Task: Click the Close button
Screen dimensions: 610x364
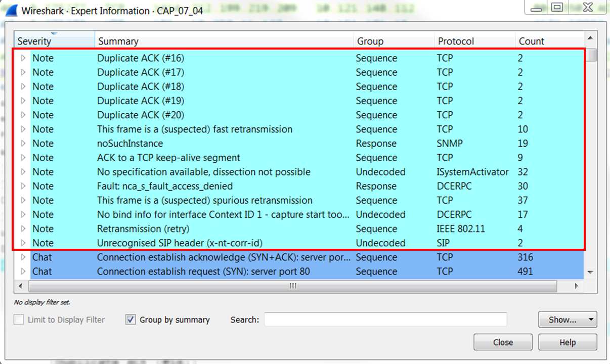Action: (x=503, y=342)
